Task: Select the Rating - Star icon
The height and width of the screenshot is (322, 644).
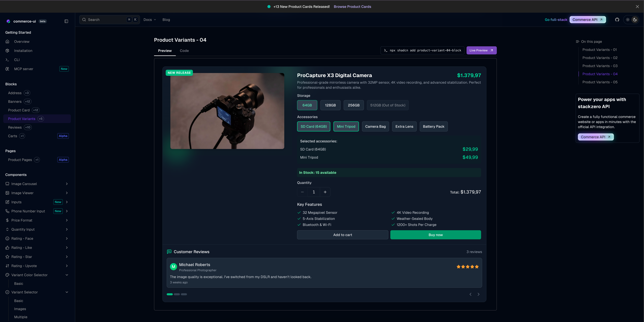Action: 7,257
